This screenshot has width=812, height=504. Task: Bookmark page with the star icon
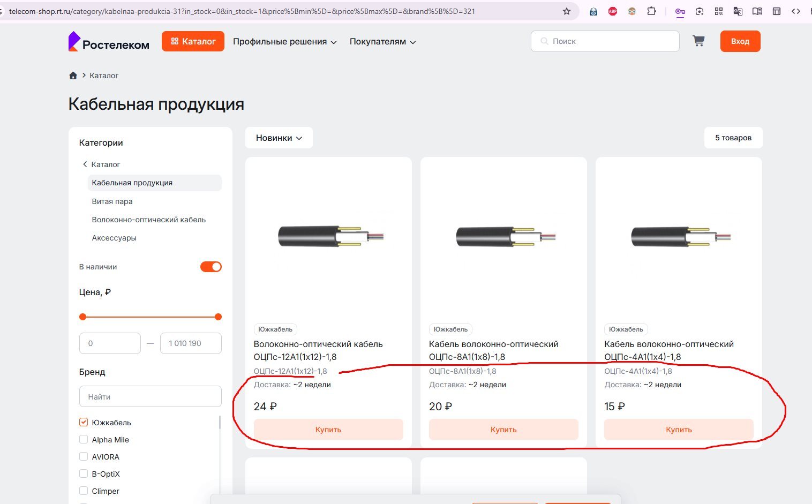[567, 11]
